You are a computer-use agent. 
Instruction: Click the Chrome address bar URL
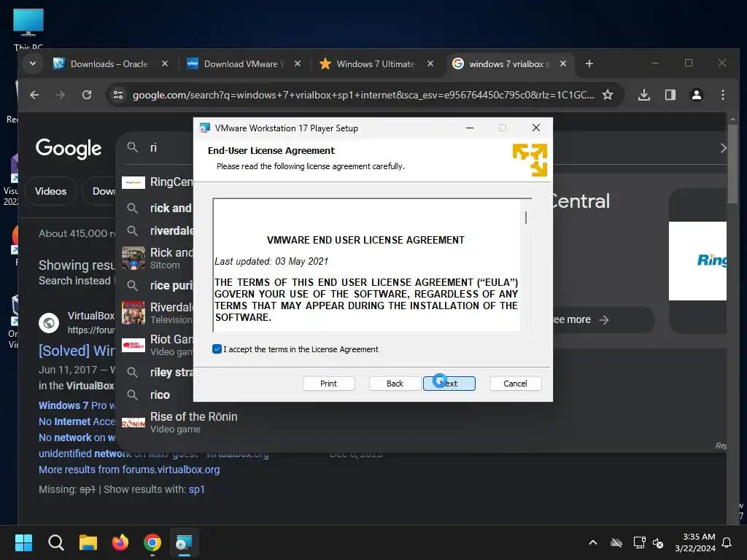363,96
